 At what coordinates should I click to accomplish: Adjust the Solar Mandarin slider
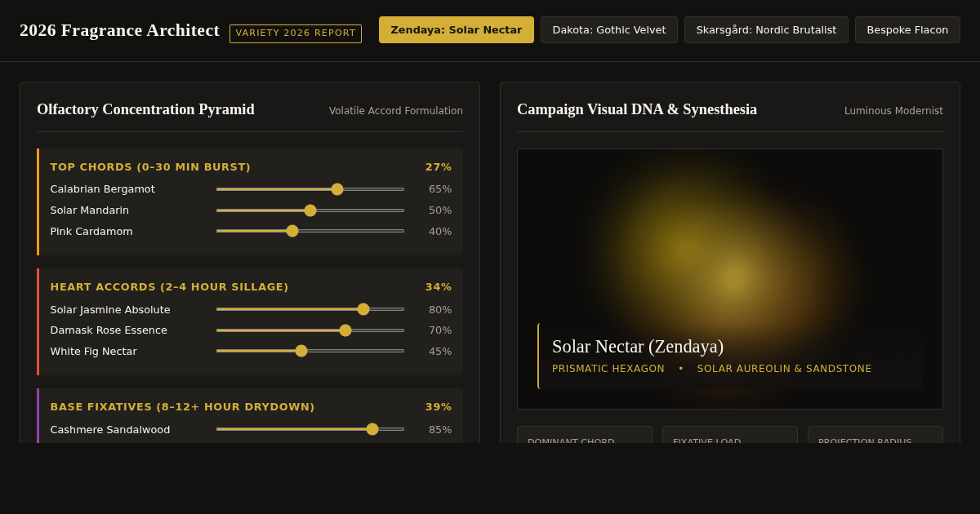(310, 210)
